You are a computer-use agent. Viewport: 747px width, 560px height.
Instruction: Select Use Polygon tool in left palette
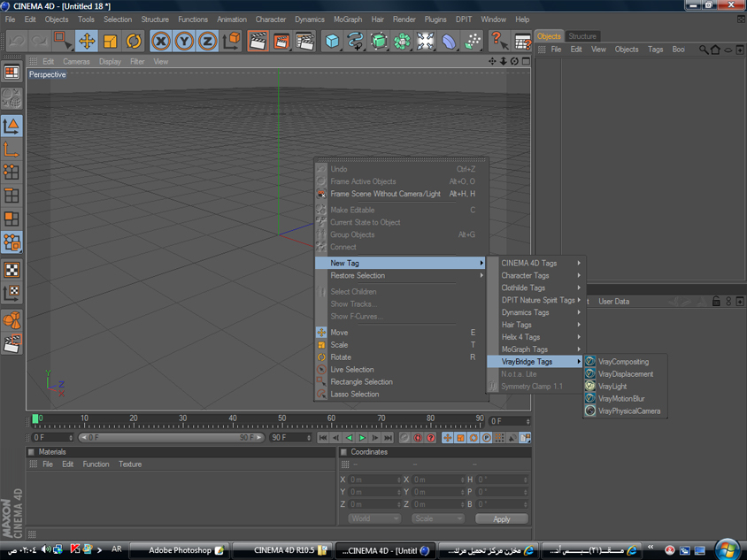coord(12,219)
